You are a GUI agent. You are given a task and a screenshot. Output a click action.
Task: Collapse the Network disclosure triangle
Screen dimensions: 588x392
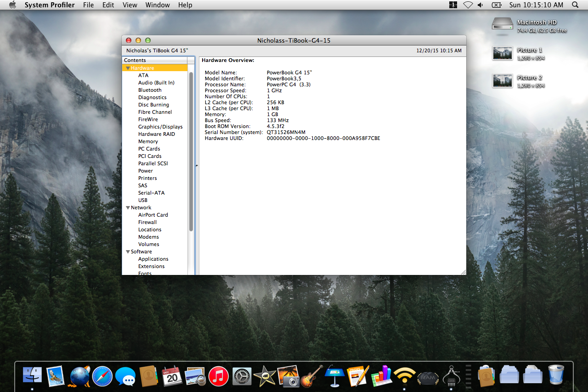tap(128, 207)
